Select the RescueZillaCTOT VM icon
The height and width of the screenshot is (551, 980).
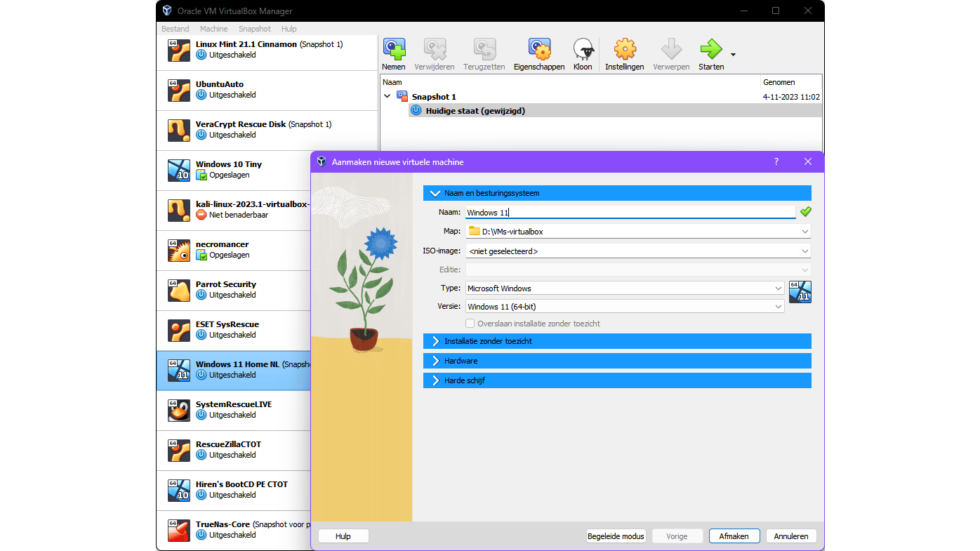179,451
